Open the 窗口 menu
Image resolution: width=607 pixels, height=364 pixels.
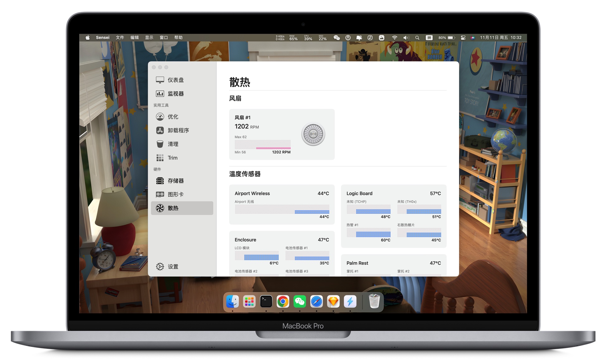point(164,38)
